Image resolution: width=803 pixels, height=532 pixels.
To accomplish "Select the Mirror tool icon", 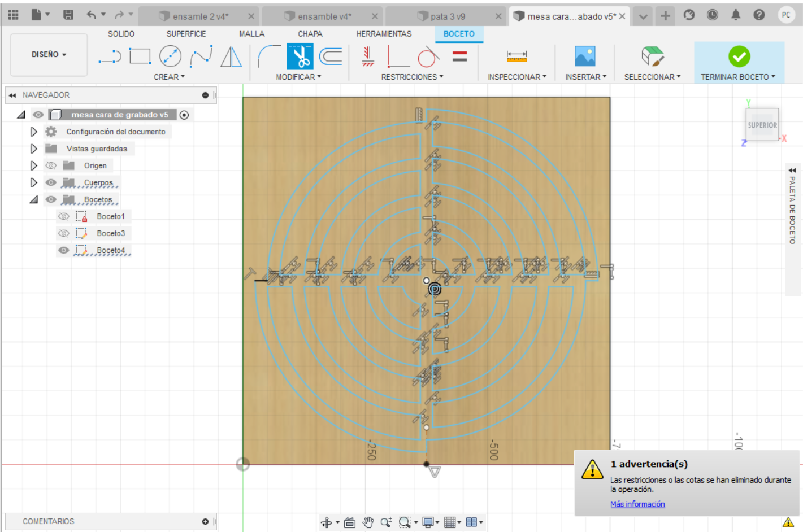I will pyautogui.click(x=231, y=56).
